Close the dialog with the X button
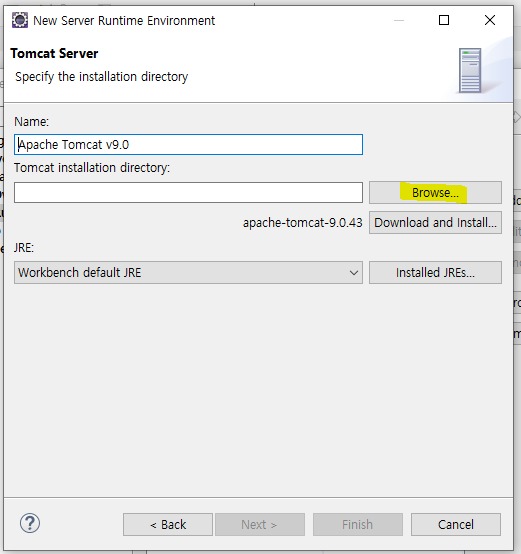 click(x=490, y=20)
